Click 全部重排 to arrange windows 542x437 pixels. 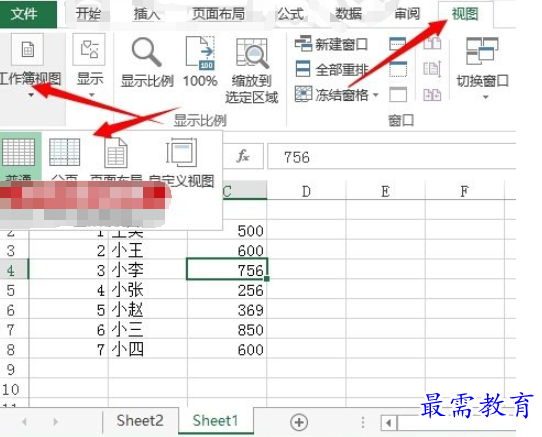[331, 69]
